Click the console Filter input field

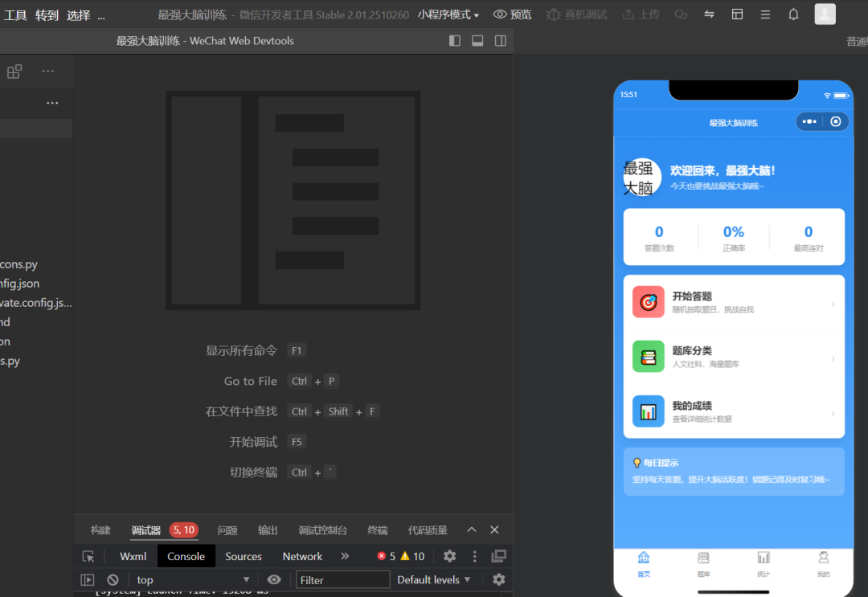click(342, 580)
